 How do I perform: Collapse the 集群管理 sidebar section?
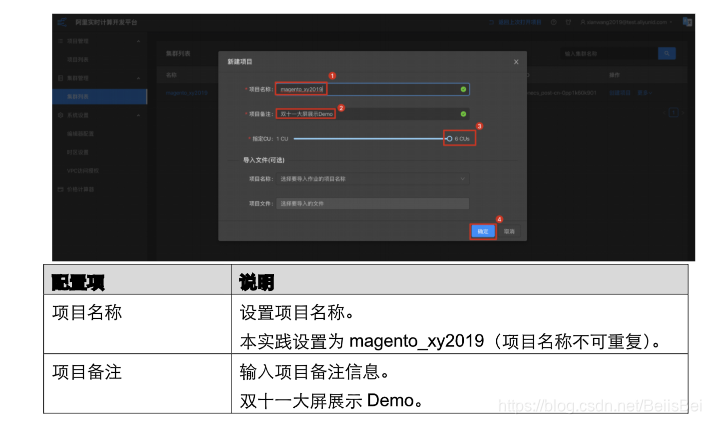click(x=138, y=78)
